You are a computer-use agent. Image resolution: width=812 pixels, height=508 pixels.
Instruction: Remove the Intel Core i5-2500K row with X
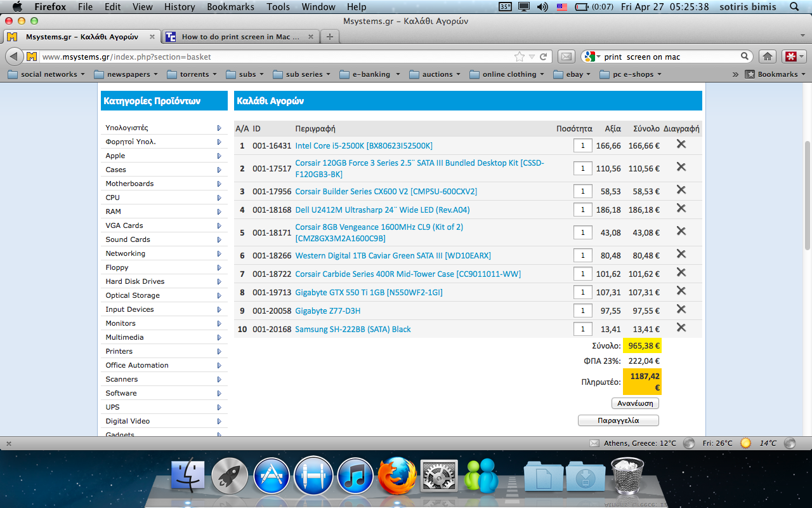pyautogui.click(x=681, y=144)
